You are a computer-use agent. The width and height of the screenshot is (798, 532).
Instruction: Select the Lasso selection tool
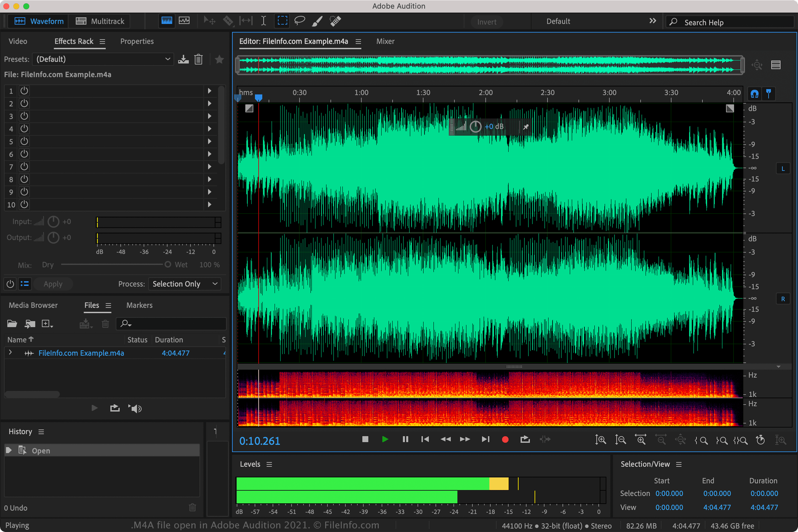(300, 21)
